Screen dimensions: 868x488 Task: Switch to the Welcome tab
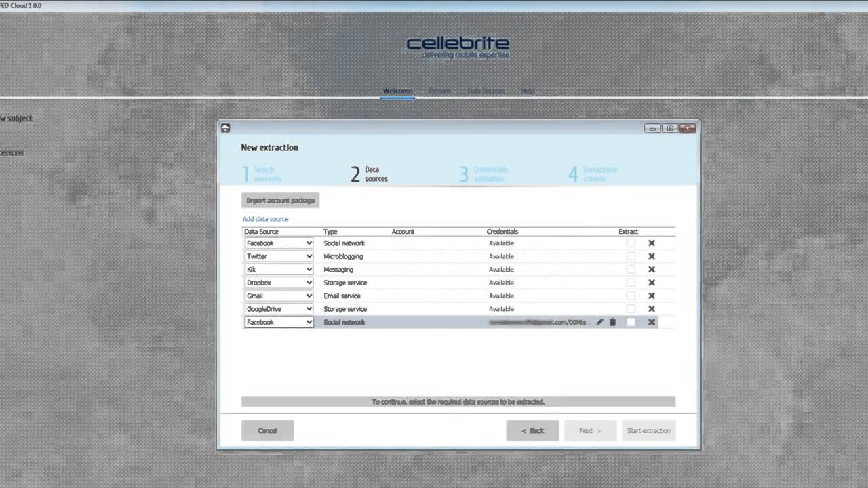point(397,91)
